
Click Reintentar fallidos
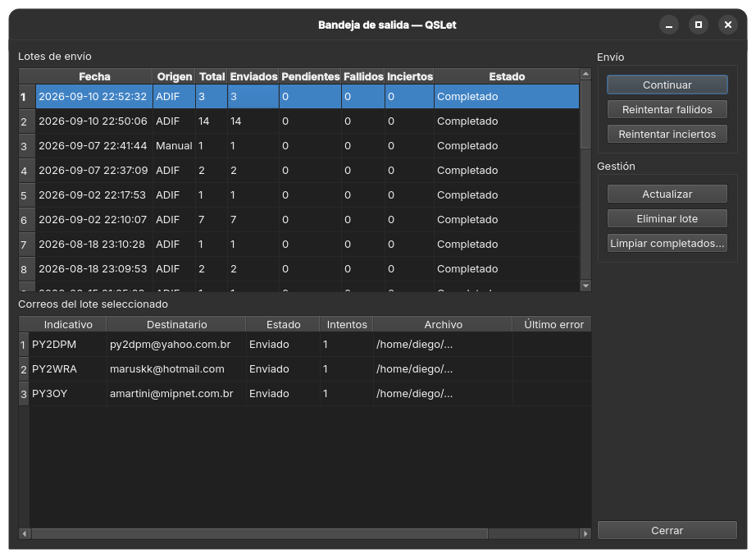click(667, 110)
